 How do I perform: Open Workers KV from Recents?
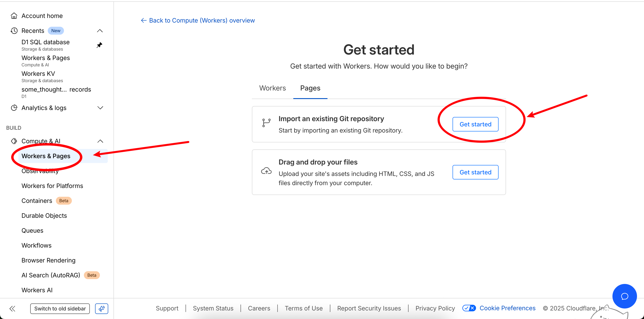[x=38, y=74]
